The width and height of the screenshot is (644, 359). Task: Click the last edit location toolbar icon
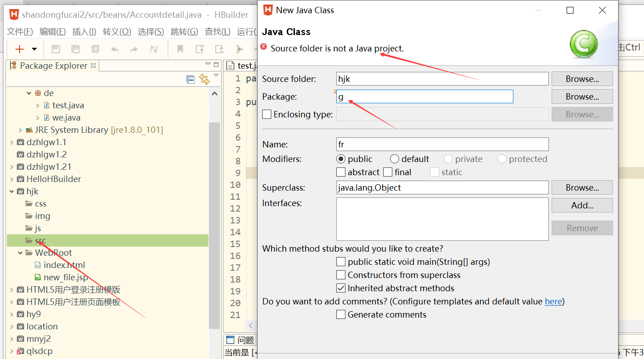pyautogui.click(x=239, y=49)
